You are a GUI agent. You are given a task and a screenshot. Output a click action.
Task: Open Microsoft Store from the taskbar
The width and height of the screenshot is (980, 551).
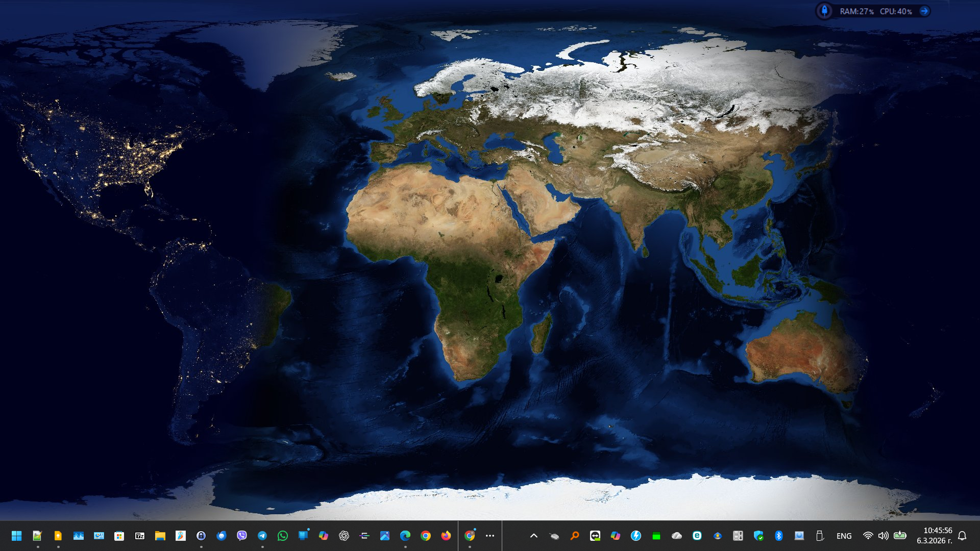[119, 536]
